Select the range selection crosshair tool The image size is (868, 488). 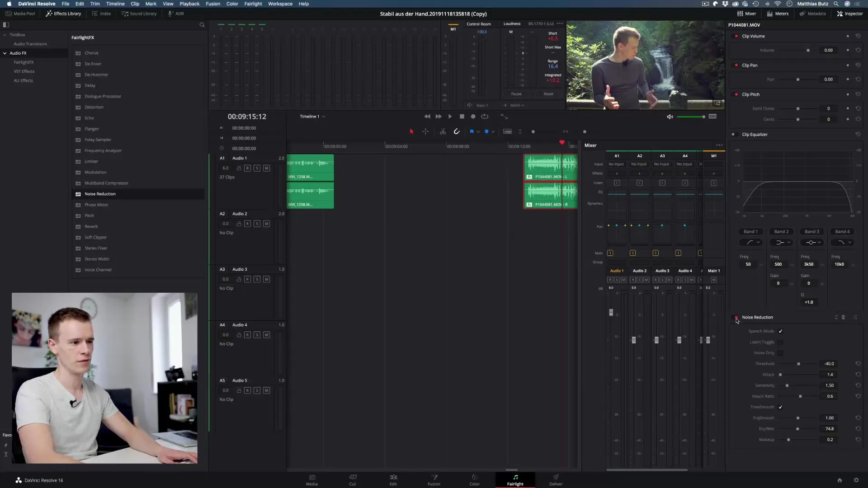[425, 131]
